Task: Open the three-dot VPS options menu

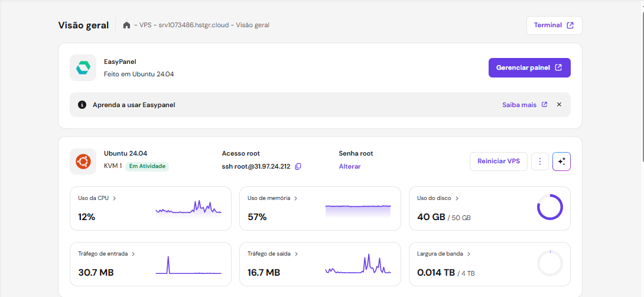Action: [x=540, y=162]
